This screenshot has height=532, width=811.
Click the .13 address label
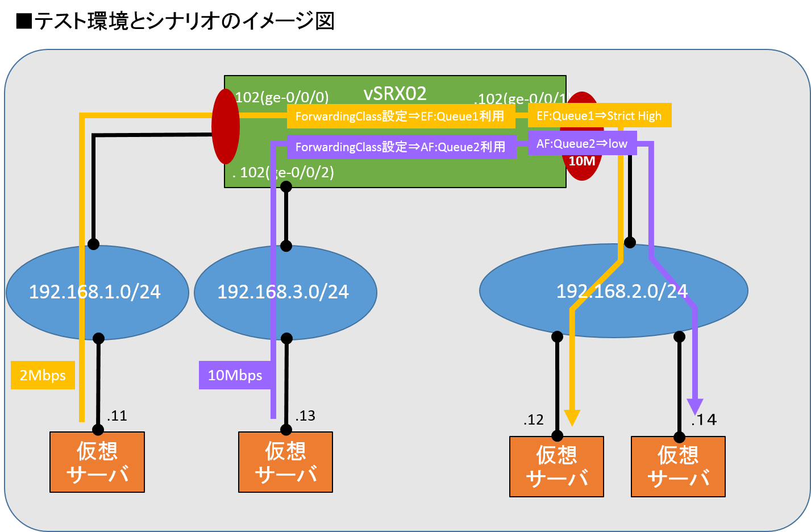coord(305,416)
